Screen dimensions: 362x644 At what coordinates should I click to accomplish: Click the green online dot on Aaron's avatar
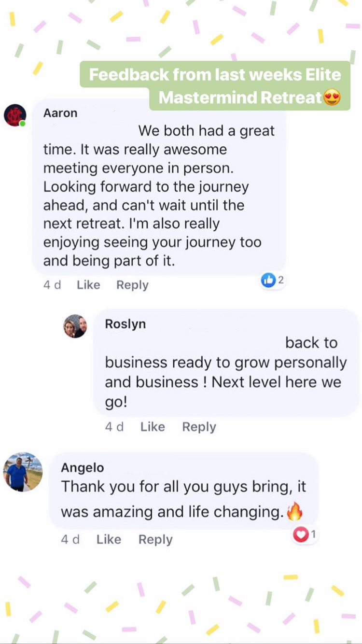pos(22,124)
